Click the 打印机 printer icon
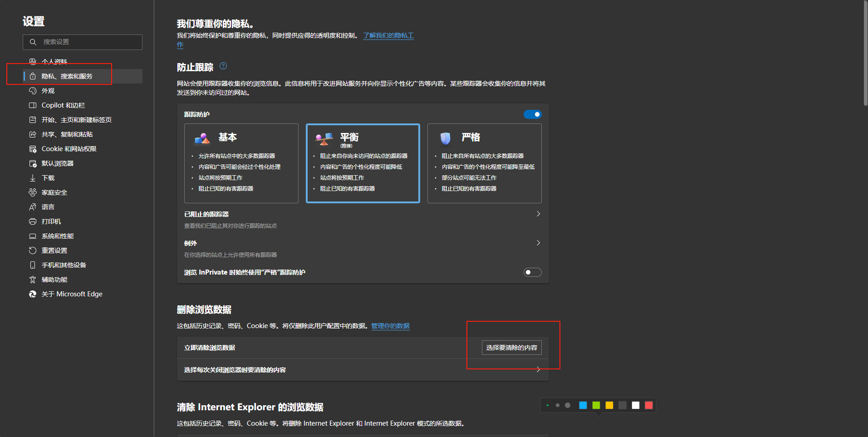Viewport: 868px width, 437px height. tap(33, 221)
